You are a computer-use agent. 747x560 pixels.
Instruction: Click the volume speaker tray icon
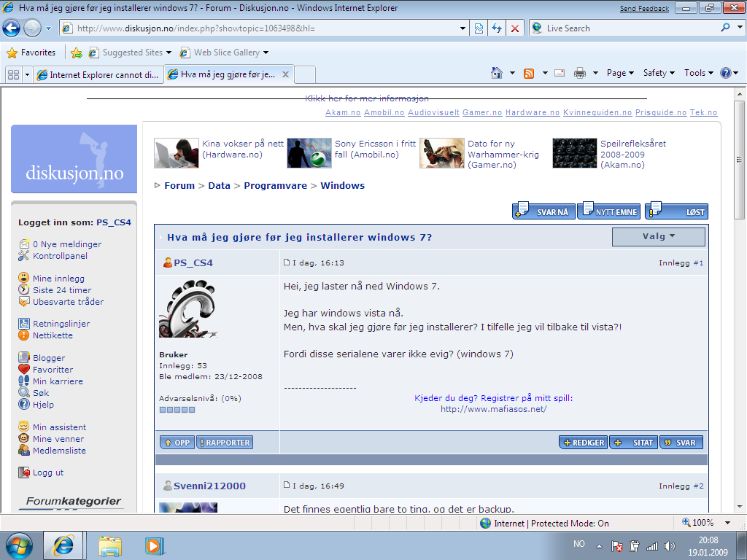point(670,546)
